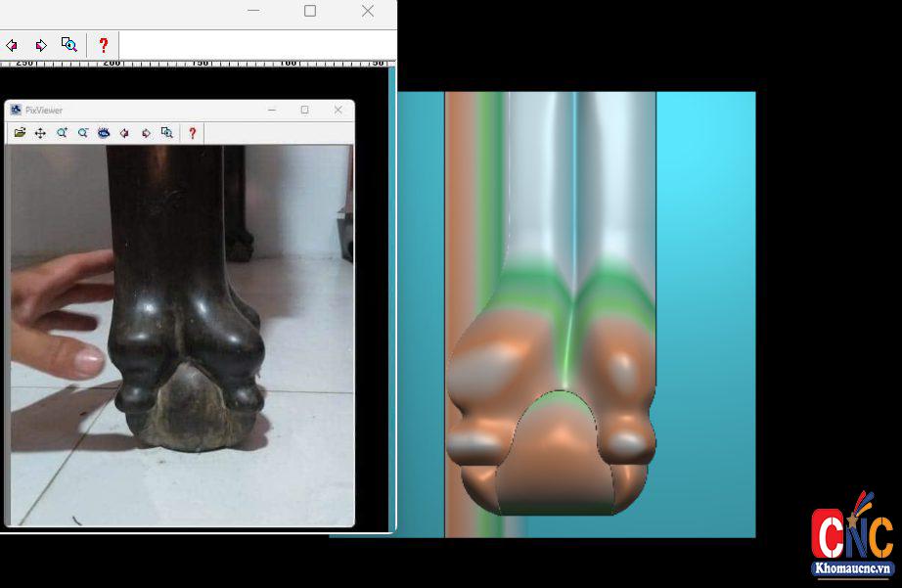Maximize the small PixViewer window
Image resolution: width=902 pixels, height=588 pixels.
304,111
